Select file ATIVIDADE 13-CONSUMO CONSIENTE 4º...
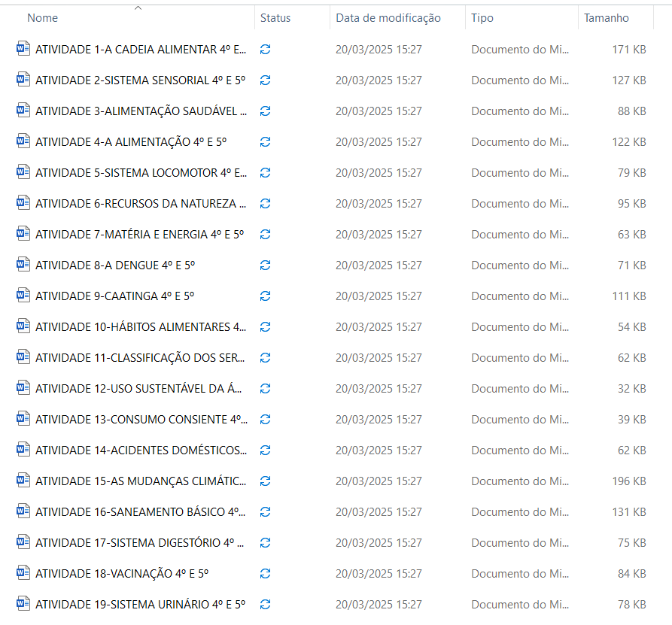 tap(141, 420)
